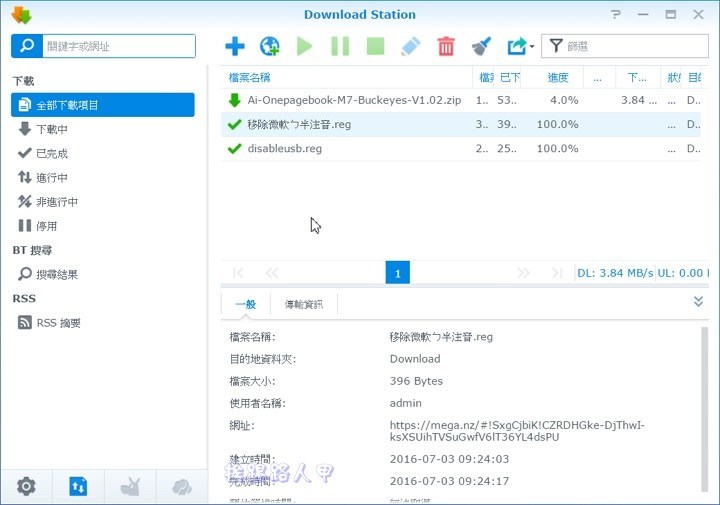The height and width of the screenshot is (505, 720).
Task: Click the funnel filter icon
Action: (556, 46)
